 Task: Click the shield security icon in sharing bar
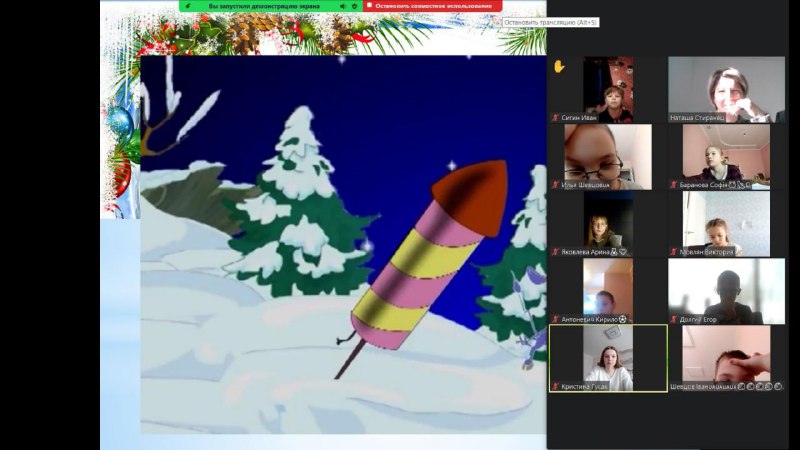click(354, 6)
